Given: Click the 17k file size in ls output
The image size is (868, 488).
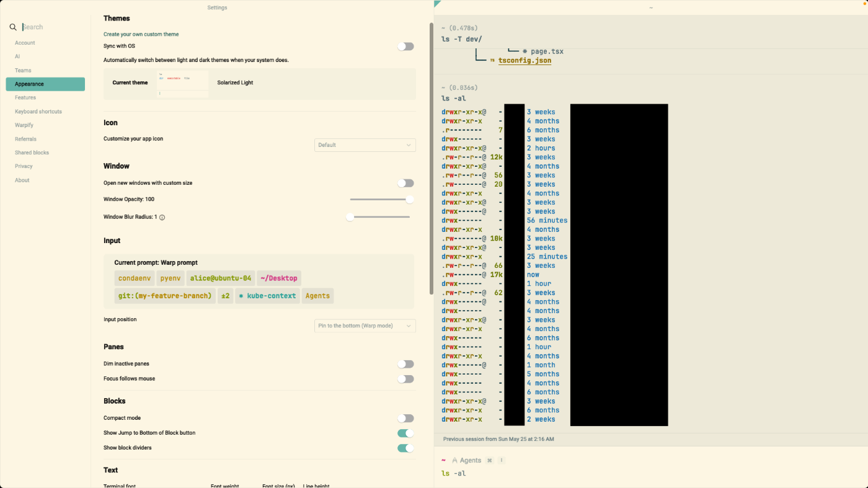Looking at the screenshot, I should pos(496,275).
